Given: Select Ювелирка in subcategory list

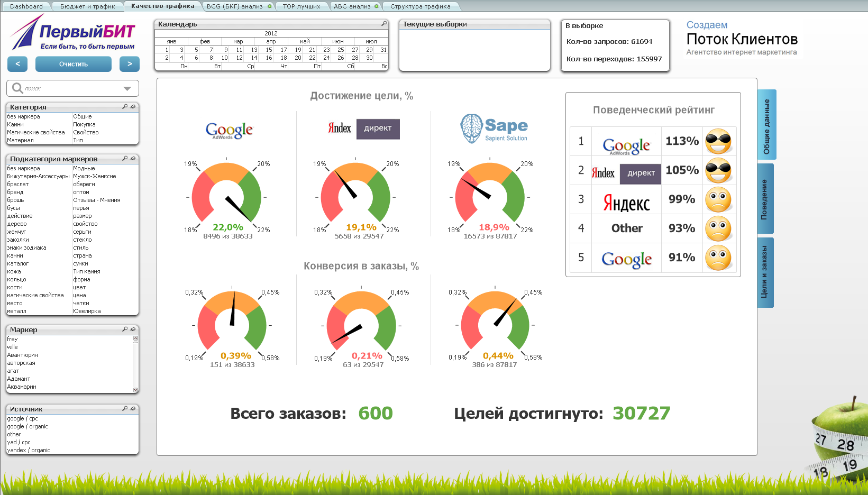Looking at the screenshot, I should point(105,311).
